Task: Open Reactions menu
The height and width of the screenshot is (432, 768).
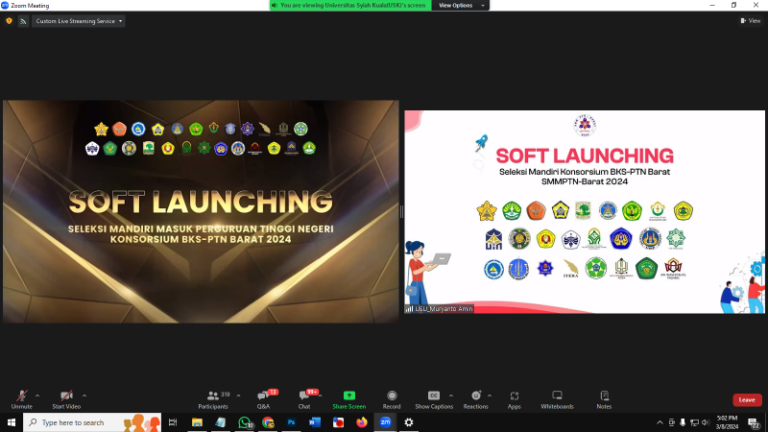Action: [x=476, y=399]
